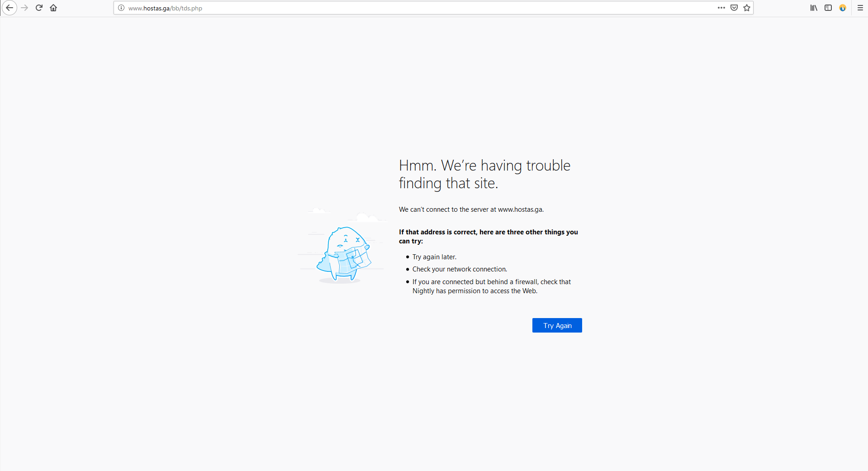Go to the browser home page
868x471 pixels.
coord(53,8)
